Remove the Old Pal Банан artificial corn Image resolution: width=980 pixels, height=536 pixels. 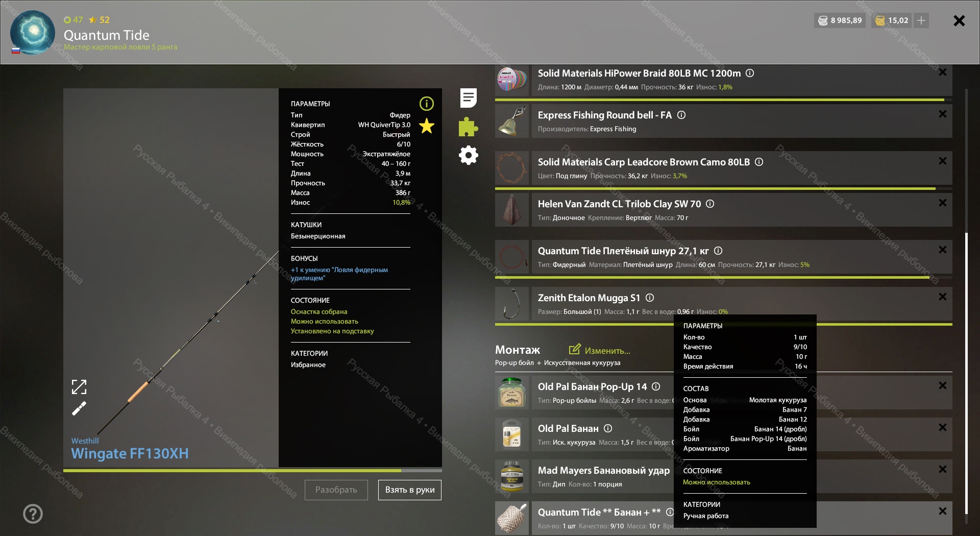943,428
